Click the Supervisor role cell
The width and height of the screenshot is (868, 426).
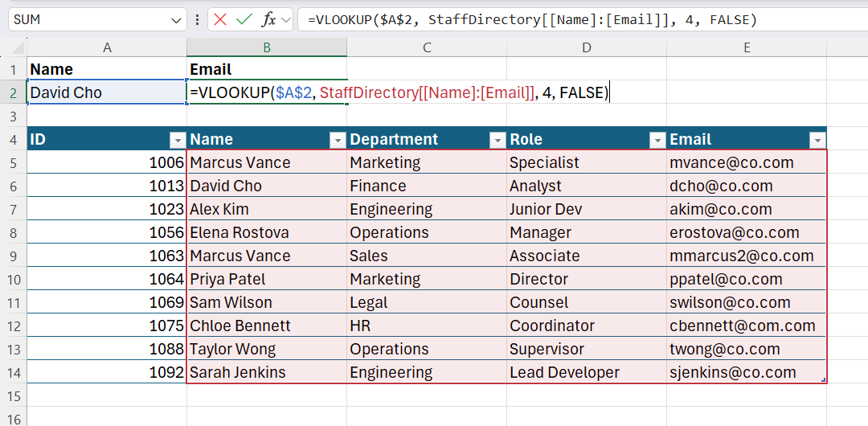[x=587, y=349]
